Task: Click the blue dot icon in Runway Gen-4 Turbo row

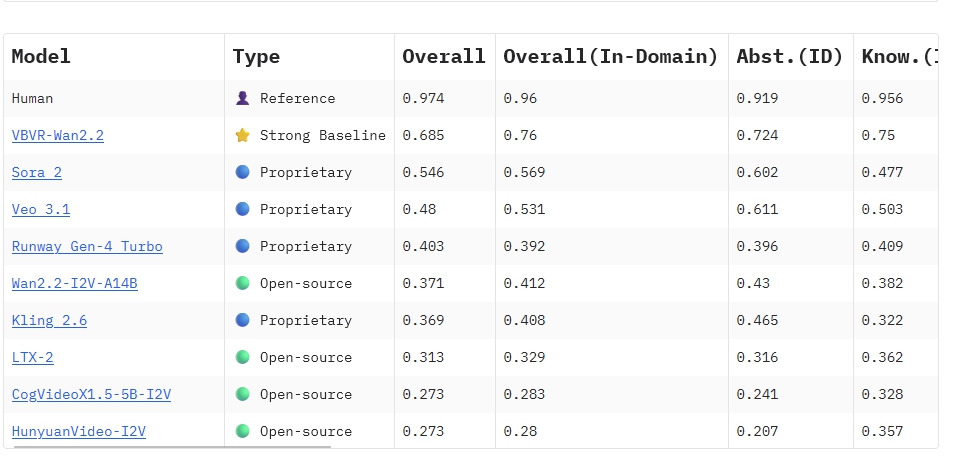Action: click(243, 246)
